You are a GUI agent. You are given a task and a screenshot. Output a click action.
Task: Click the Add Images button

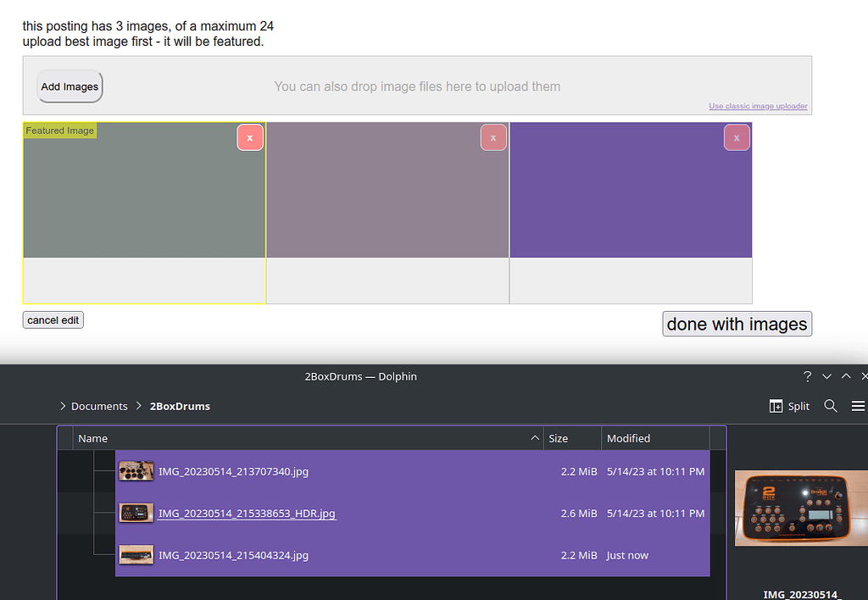70,86
